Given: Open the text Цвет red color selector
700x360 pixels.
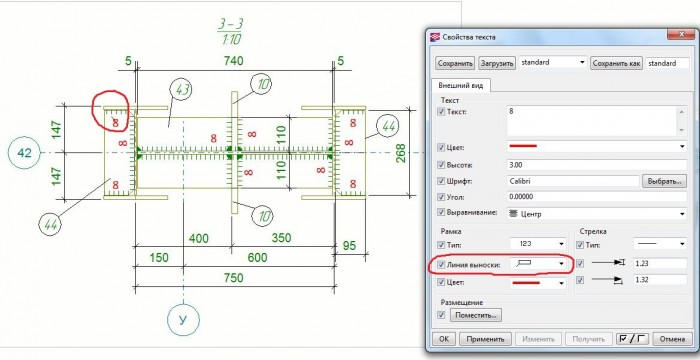Looking at the screenshot, I should [x=597, y=146].
